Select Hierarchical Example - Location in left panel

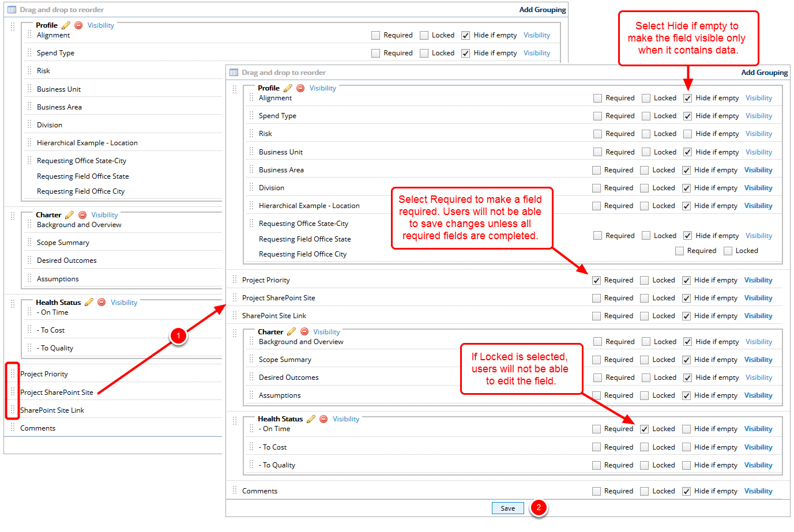click(87, 143)
